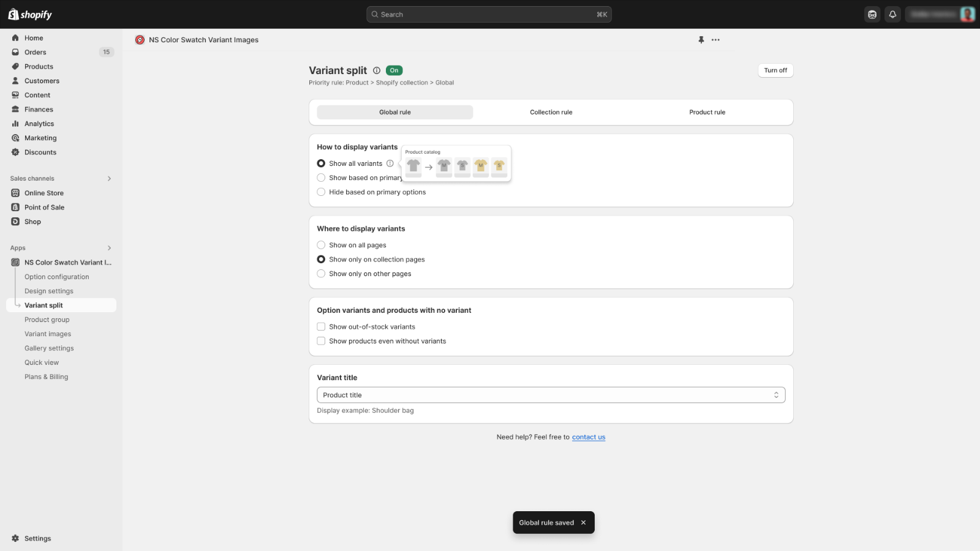980x551 pixels.
Task: Click the Point of Sale icon
Action: coord(15,208)
